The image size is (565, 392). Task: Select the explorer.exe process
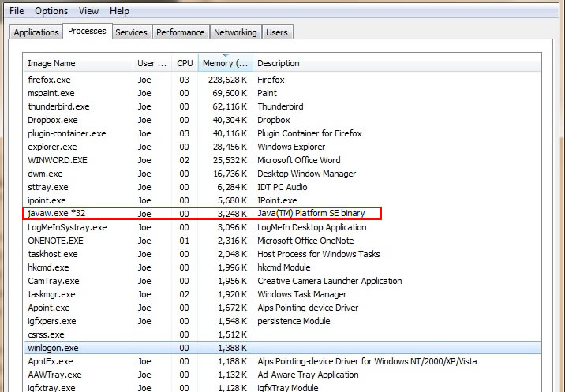click(282, 147)
